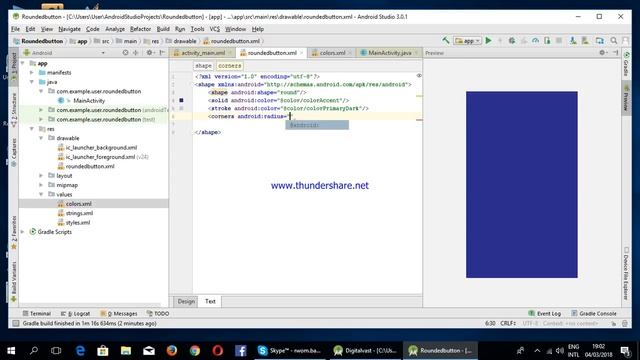The width and height of the screenshot is (640, 360).
Task: Open Project panel gear settings
Action: click(150, 53)
